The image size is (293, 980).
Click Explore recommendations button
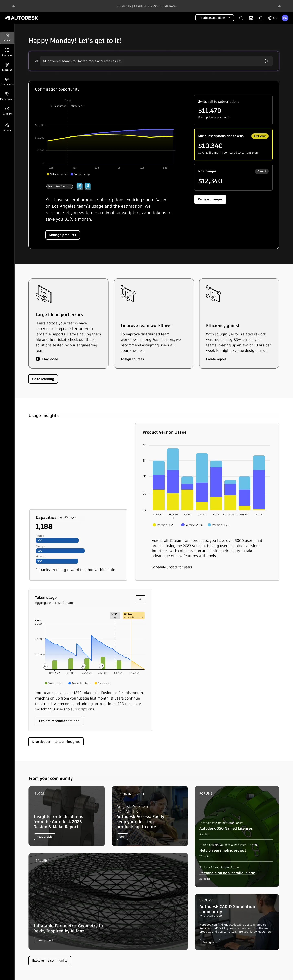[x=59, y=721]
